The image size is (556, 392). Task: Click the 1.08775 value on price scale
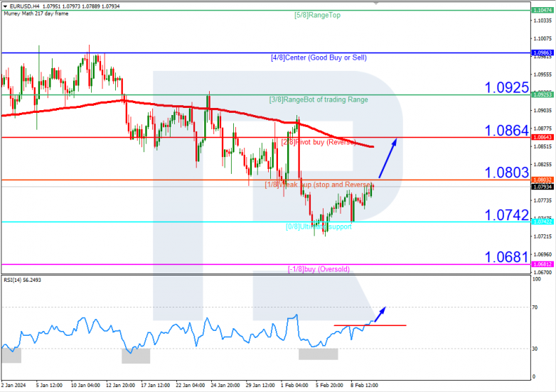542,129
